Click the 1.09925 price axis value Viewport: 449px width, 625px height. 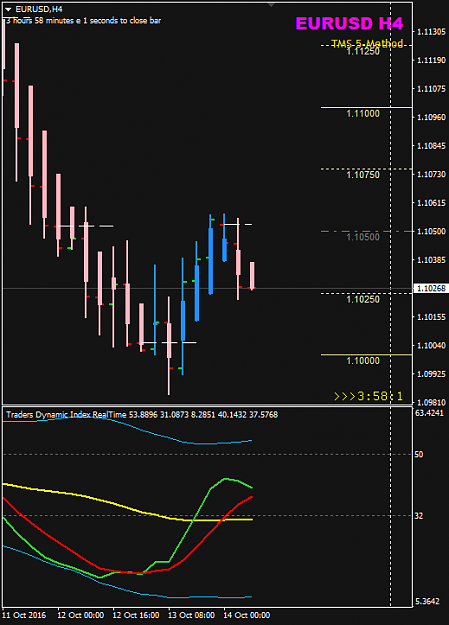tap(431, 374)
